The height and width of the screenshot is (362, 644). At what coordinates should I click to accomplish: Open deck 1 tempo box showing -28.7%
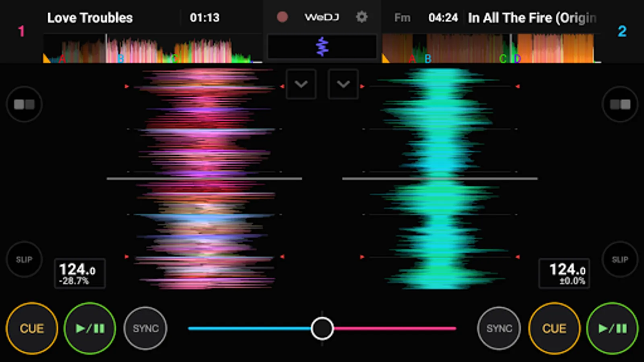80,273
